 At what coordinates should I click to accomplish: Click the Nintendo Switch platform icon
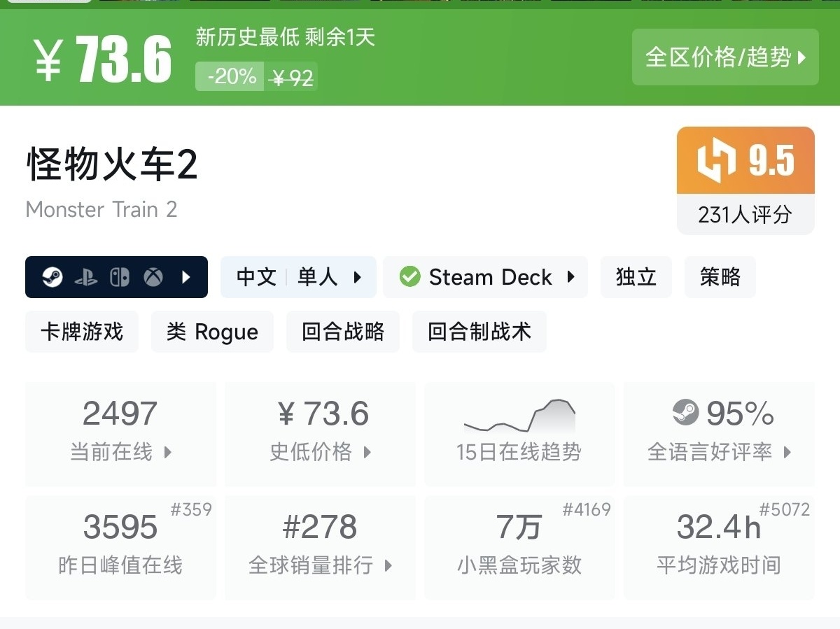(120, 278)
